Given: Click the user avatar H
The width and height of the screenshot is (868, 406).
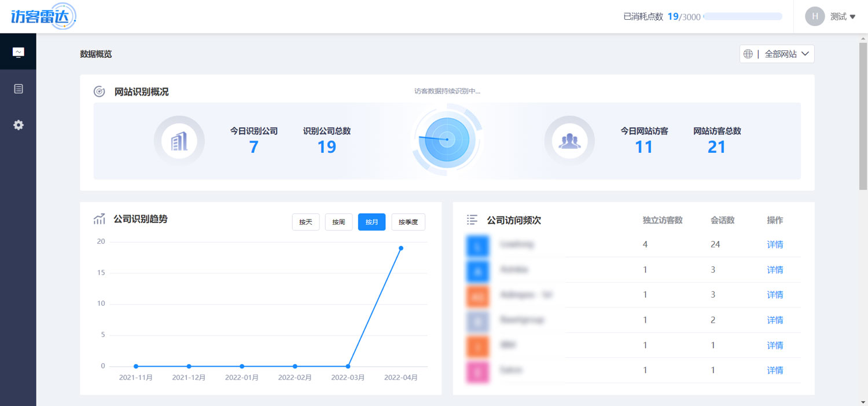Looking at the screenshot, I should [x=815, y=16].
